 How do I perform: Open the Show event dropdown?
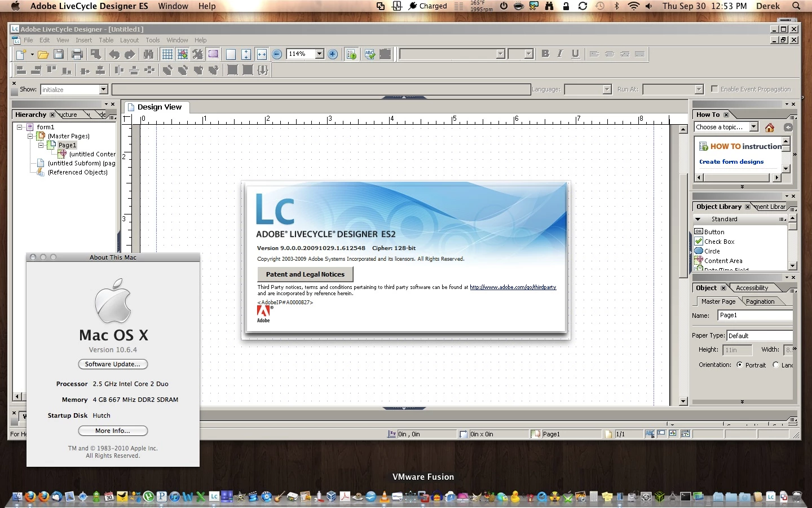(x=103, y=89)
